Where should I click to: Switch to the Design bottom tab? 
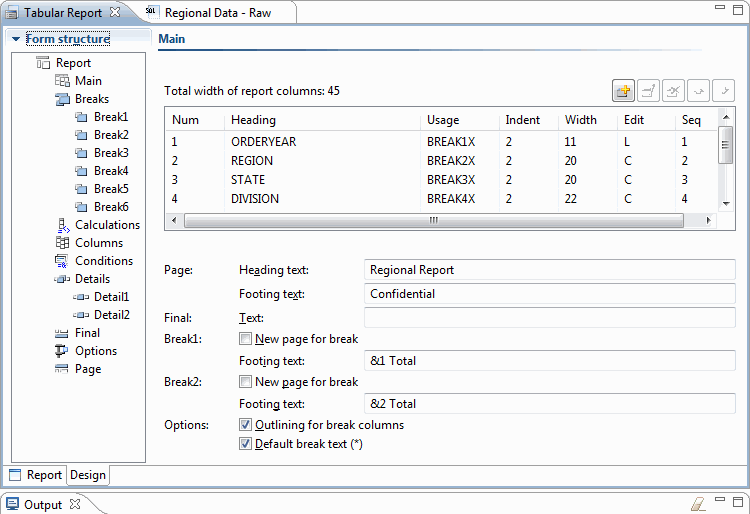[88, 475]
